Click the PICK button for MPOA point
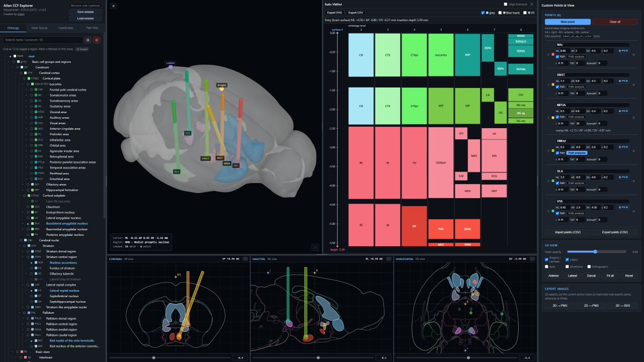644x362 pixels. tap(624, 111)
